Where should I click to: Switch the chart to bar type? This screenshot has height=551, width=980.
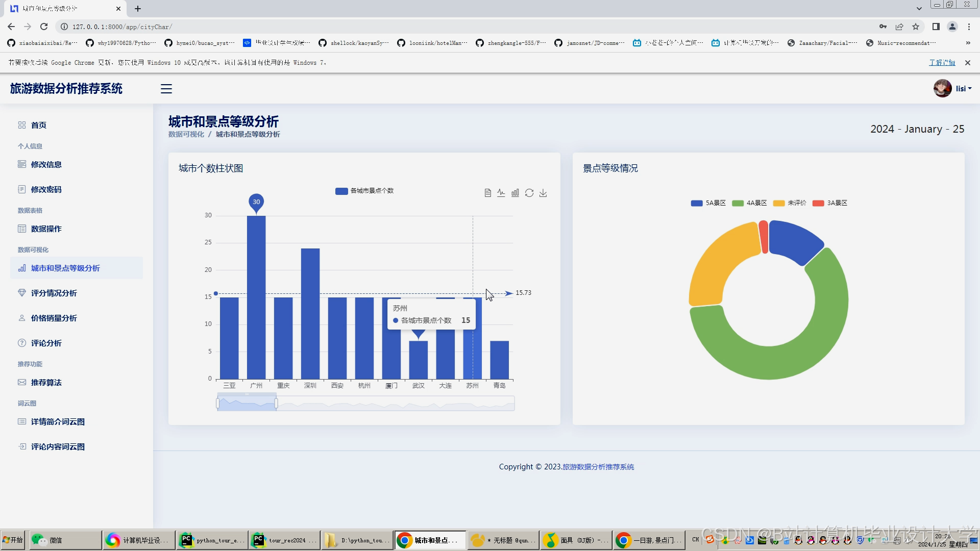coord(515,193)
